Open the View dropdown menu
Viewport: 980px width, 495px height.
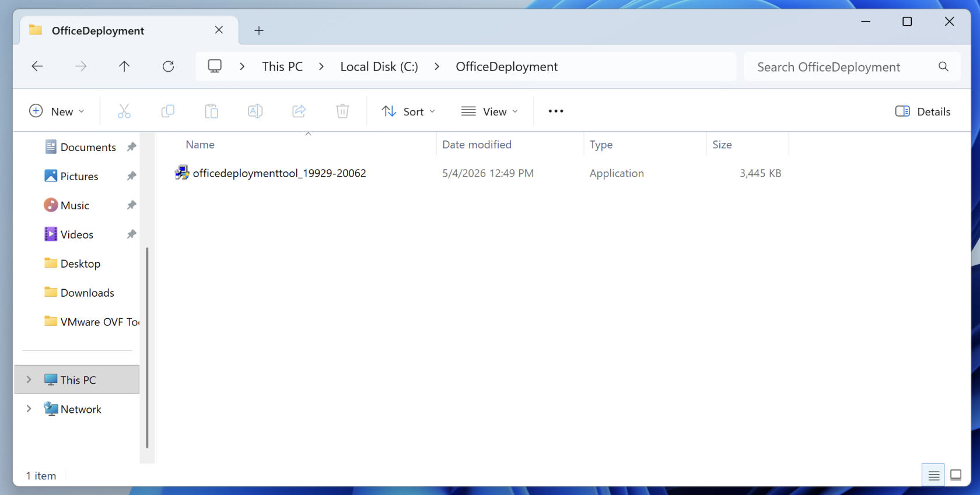pos(490,111)
